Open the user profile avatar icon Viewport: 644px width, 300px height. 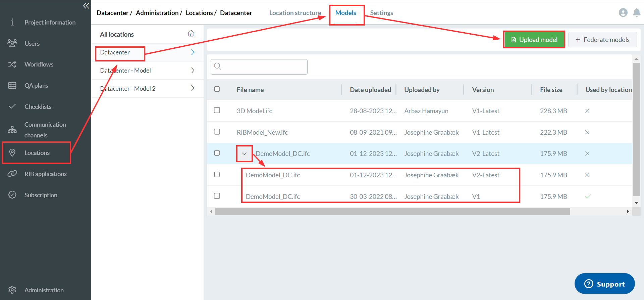point(623,13)
